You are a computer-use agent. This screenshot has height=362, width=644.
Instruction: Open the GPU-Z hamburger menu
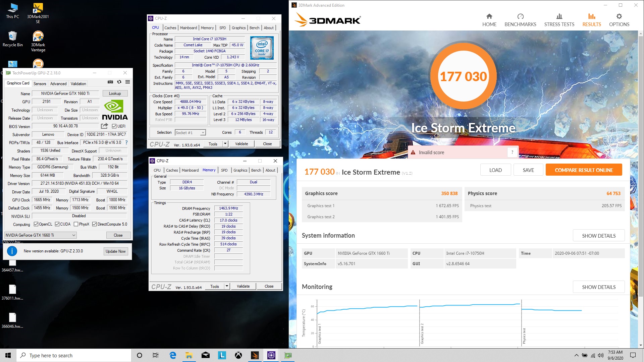coord(127,82)
